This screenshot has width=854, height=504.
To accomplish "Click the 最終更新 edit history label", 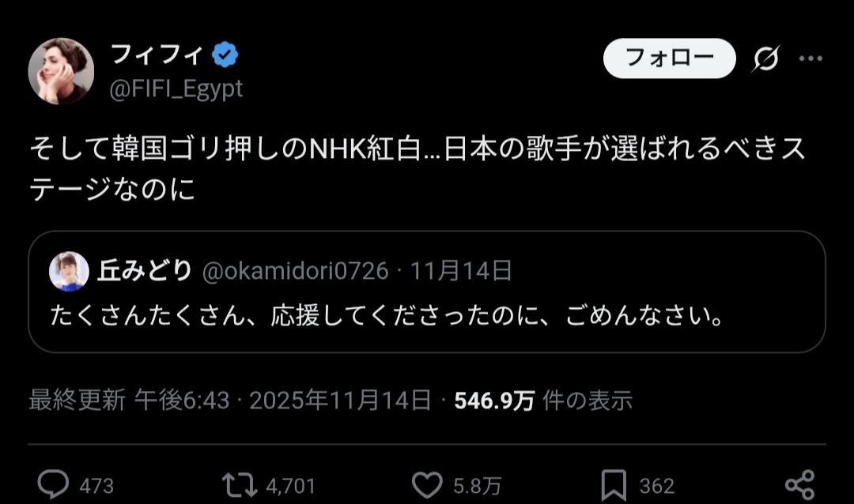I will pyautogui.click(x=77, y=401).
